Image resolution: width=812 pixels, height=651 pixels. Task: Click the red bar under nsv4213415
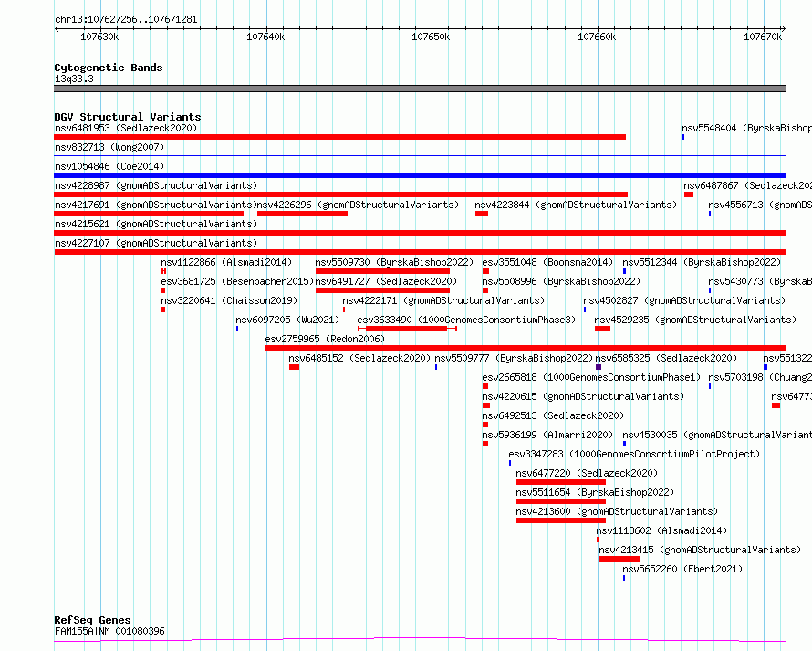[619, 559]
